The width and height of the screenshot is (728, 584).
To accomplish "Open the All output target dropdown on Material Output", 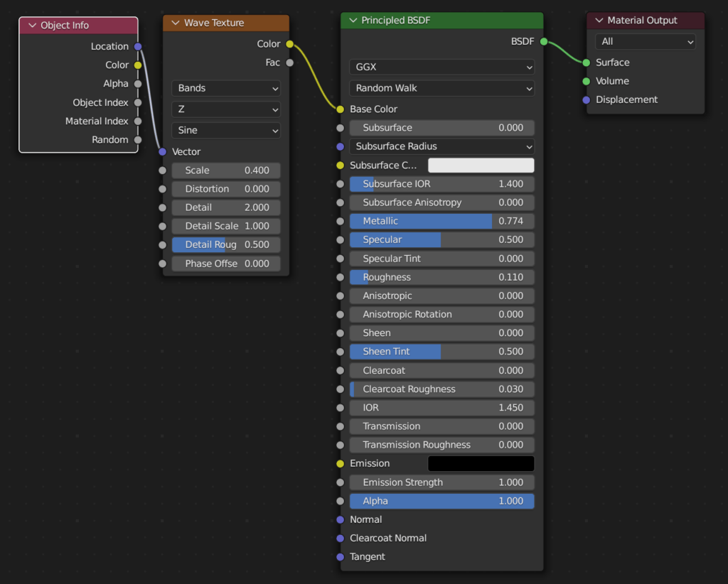I will click(644, 41).
